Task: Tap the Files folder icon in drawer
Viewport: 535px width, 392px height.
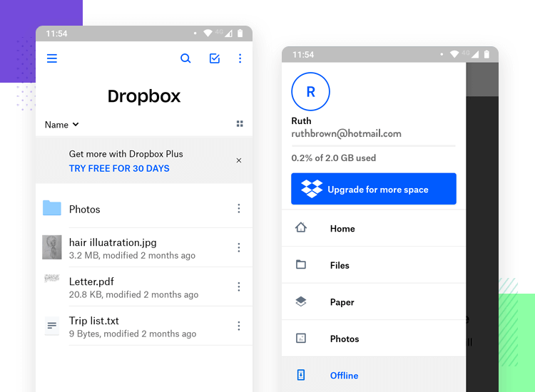Action: [x=301, y=264]
